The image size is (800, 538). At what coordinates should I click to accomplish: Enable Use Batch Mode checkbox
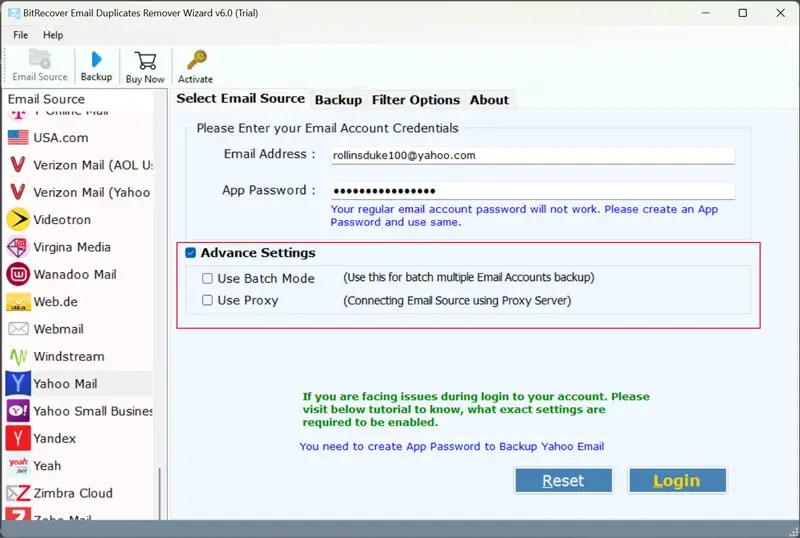pyautogui.click(x=207, y=279)
